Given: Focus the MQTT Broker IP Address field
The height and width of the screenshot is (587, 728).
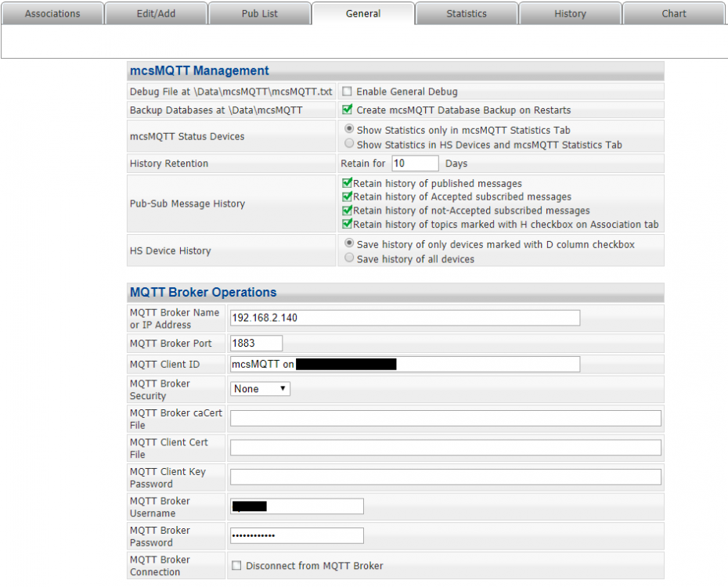Looking at the screenshot, I should pos(405,318).
